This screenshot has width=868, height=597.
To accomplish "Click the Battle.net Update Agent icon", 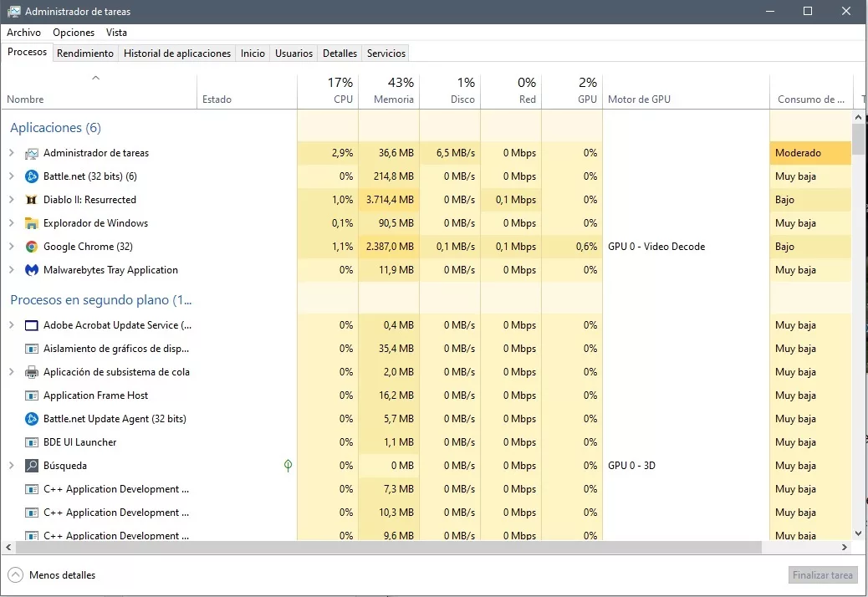I will click(x=32, y=419).
